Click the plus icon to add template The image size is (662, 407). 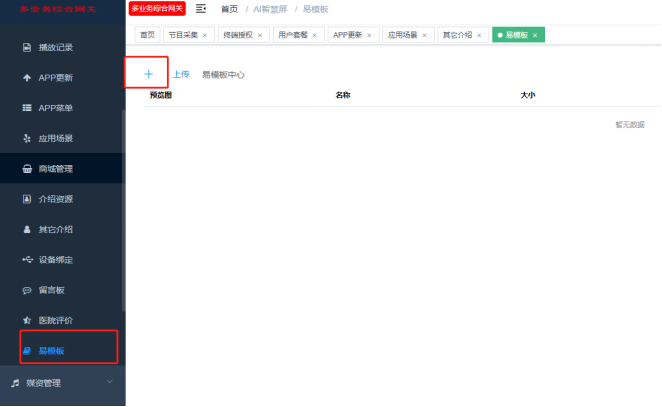(148, 74)
